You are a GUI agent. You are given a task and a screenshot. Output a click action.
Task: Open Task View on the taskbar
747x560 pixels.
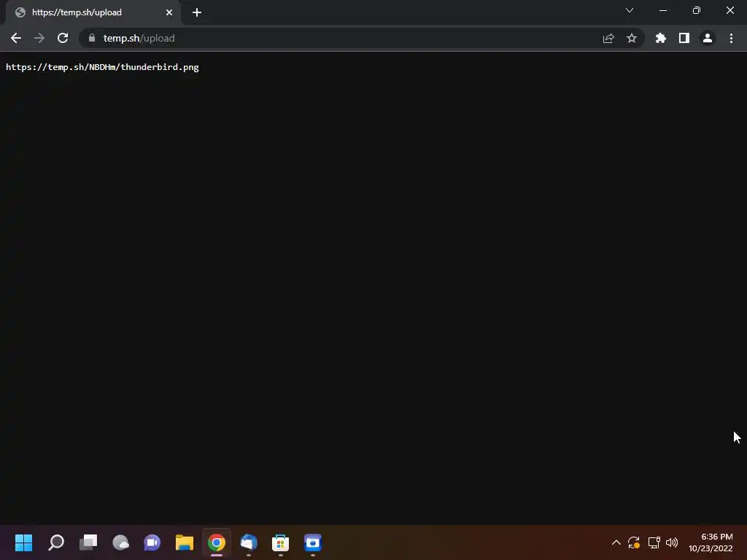(x=88, y=542)
